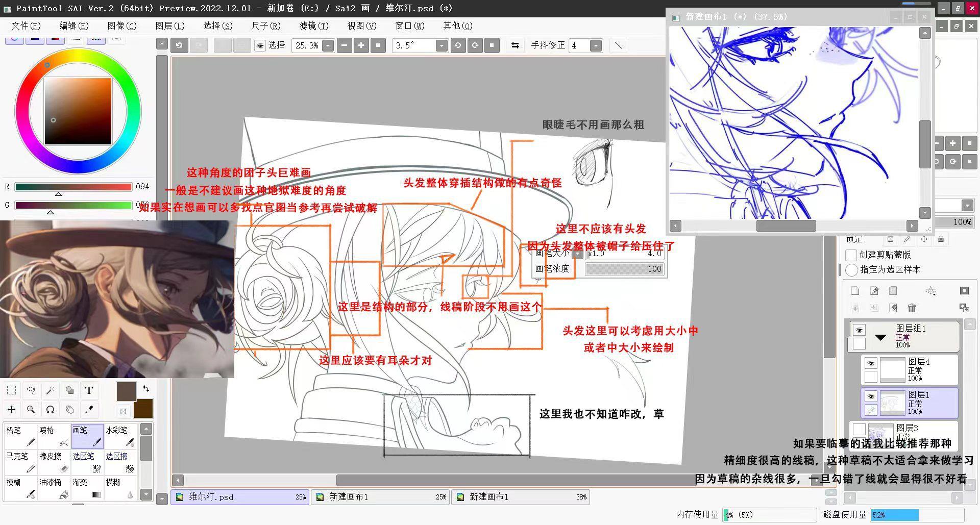Click the delete layer trash icon

click(x=912, y=308)
